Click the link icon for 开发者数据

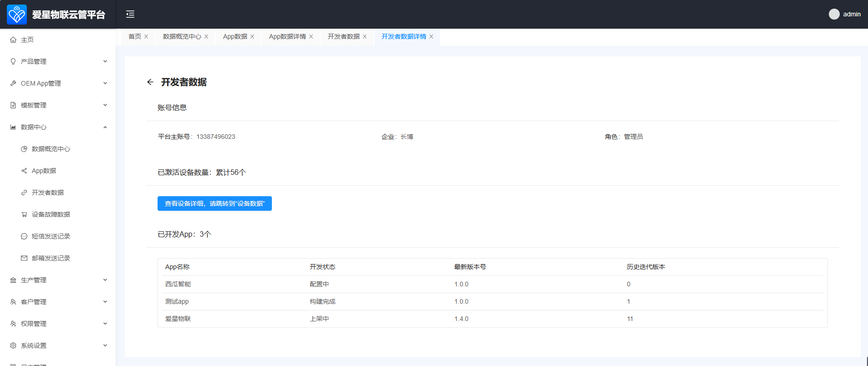click(x=24, y=193)
